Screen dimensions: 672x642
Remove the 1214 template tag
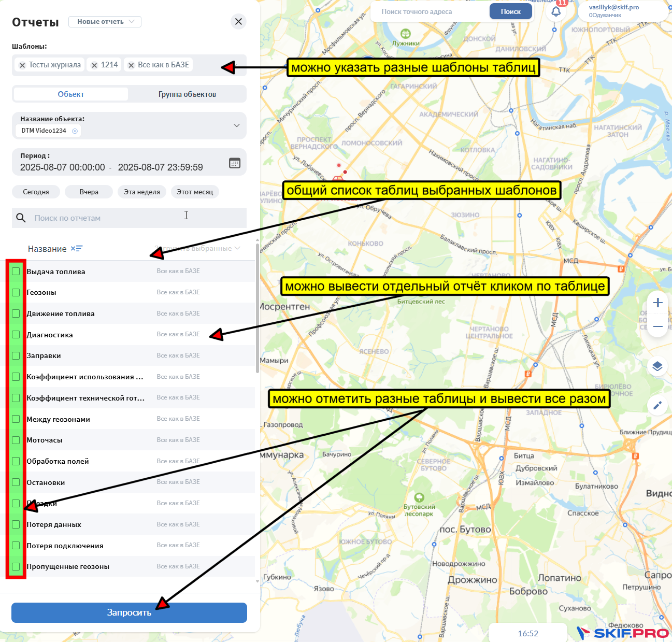click(94, 65)
